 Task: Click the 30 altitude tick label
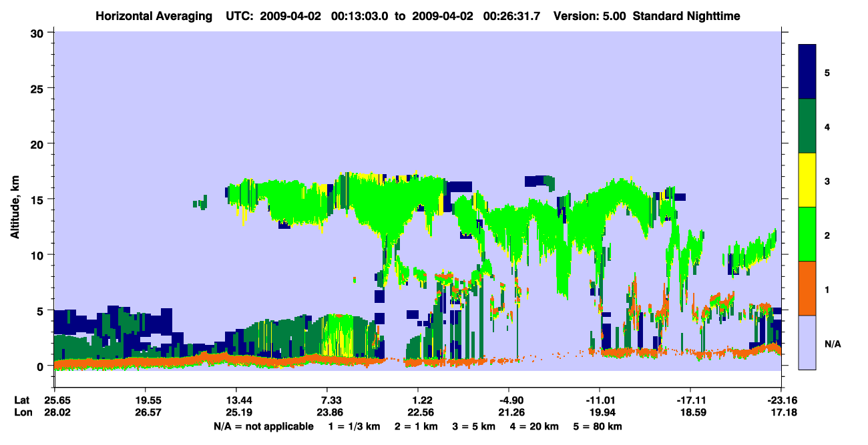[x=39, y=33]
